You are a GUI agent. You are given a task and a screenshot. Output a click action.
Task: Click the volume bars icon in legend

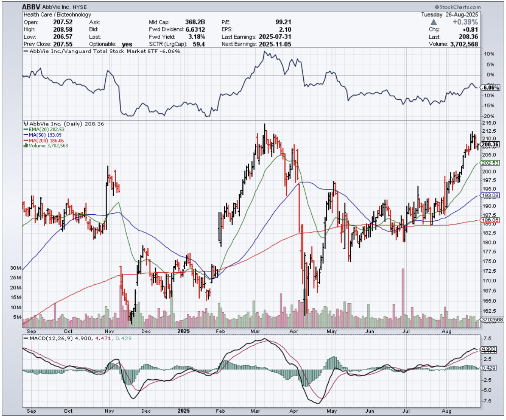(25, 146)
